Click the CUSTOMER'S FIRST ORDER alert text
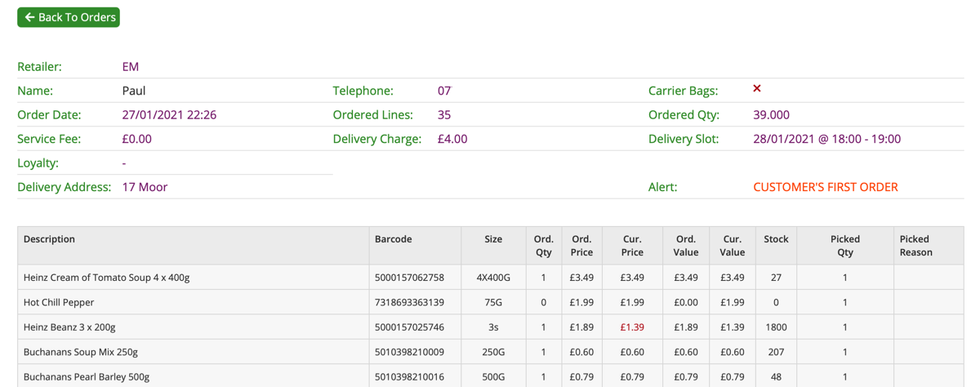Viewport: 980px width, 387px height. tap(825, 187)
